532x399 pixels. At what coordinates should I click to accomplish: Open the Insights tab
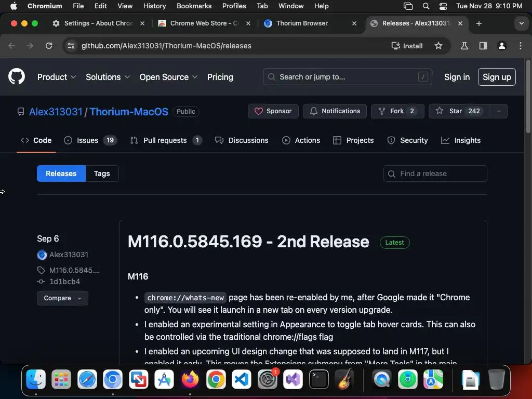[x=460, y=140]
